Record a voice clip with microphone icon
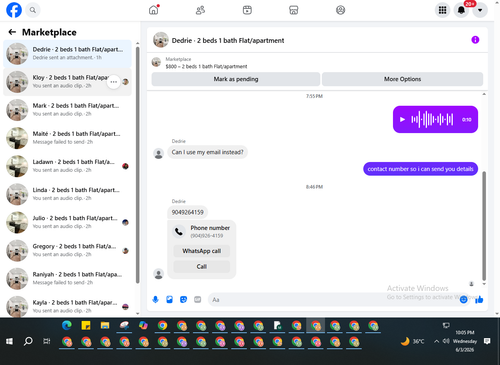500x365 pixels. coord(155,299)
